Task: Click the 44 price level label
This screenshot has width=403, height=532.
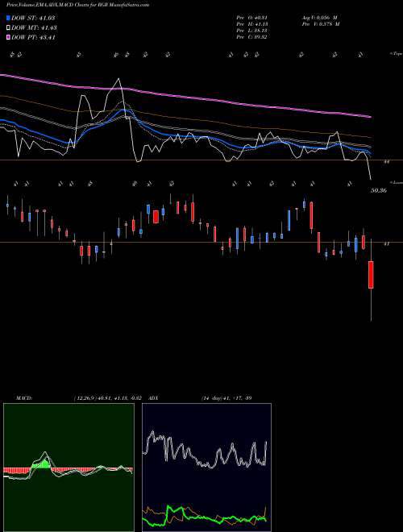Action: coord(386,162)
